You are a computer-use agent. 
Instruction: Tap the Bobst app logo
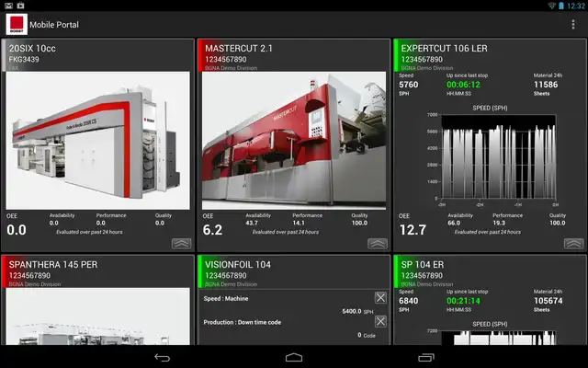tap(17, 25)
